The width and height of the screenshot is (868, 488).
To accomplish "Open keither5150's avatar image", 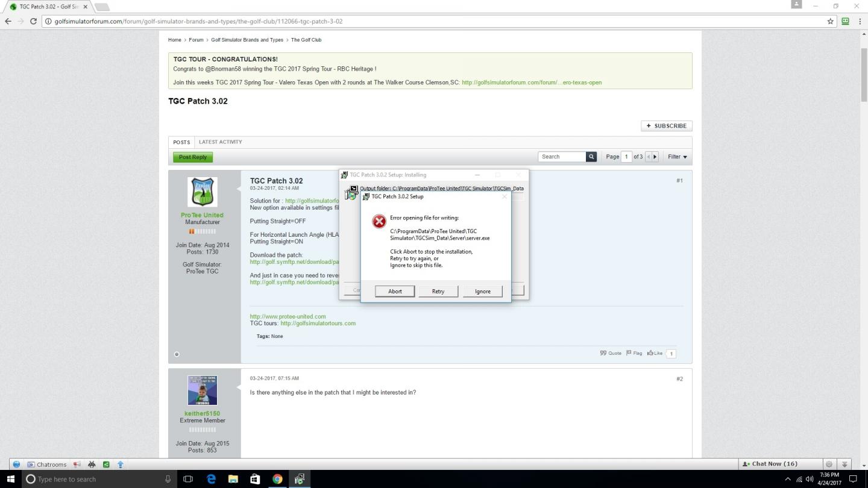I will click(203, 390).
